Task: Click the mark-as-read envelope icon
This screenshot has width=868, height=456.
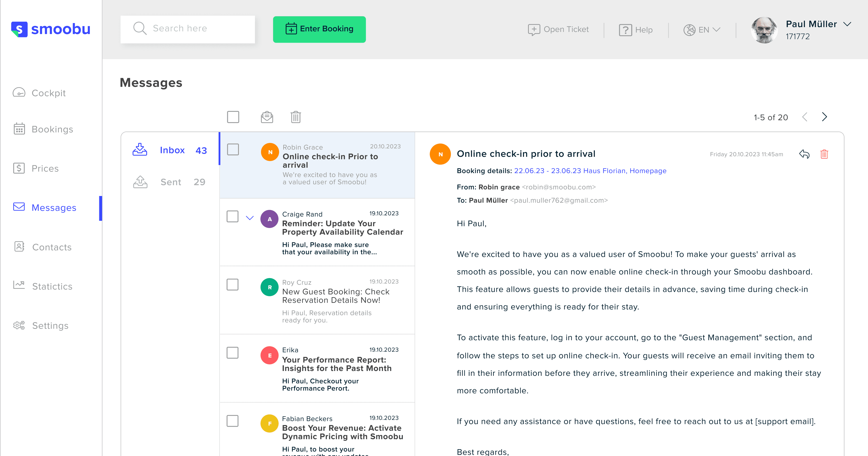Action: click(267, 117)
